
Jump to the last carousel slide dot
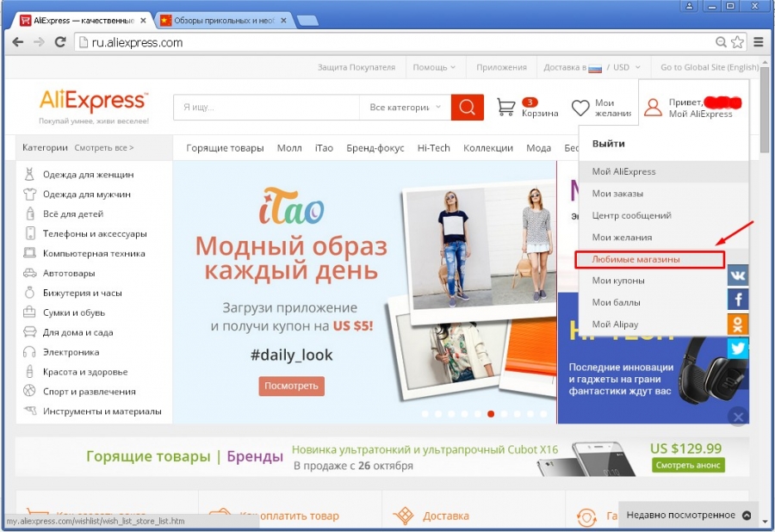542,413
